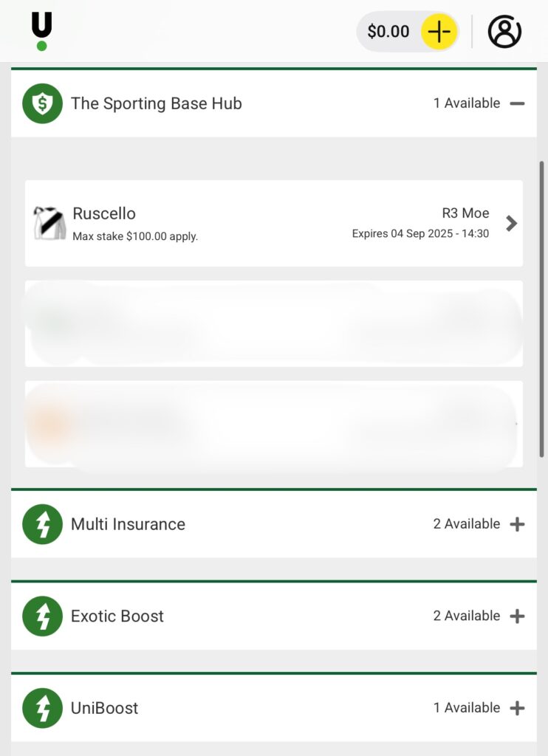Click the UniBoost lightning icon
548x756 pixels.
[42, 708]
